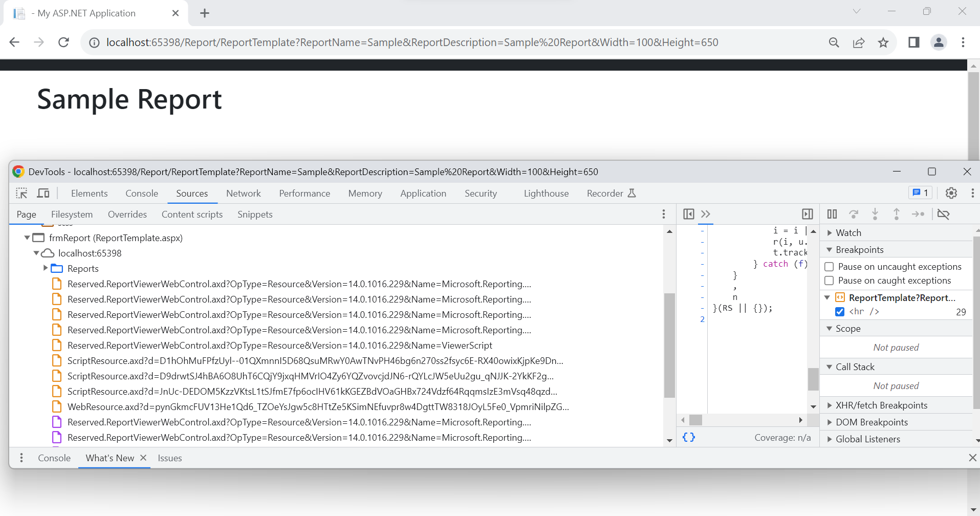Bookmark this page with star icon
This screenshot has width=980, height=516.
coord(883,42)
